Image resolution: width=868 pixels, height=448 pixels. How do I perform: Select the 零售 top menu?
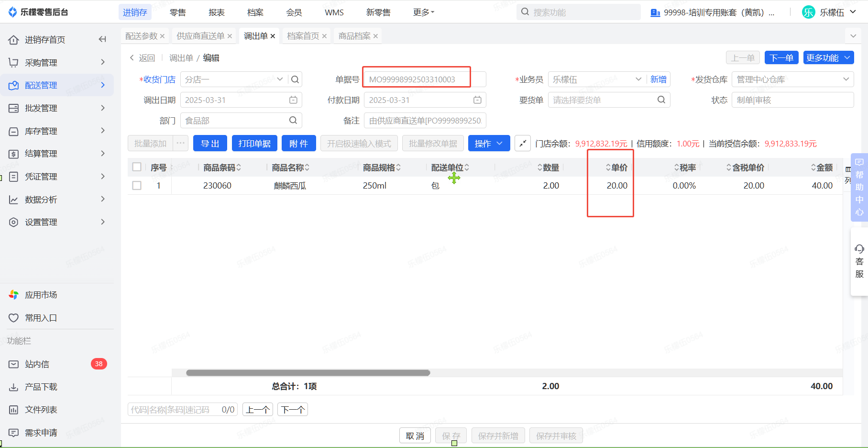tap(178, 12)
